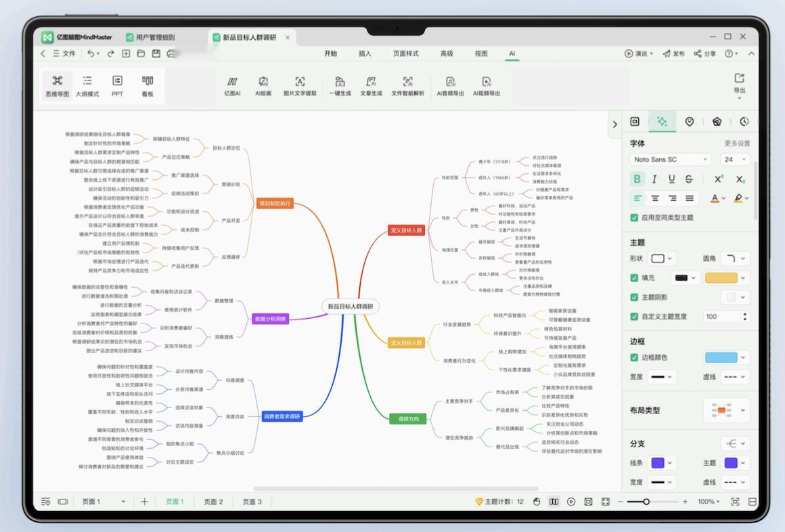Apply strikethrough formatting
This screenshot has width=785, height=532.
[x=689, y=179]
